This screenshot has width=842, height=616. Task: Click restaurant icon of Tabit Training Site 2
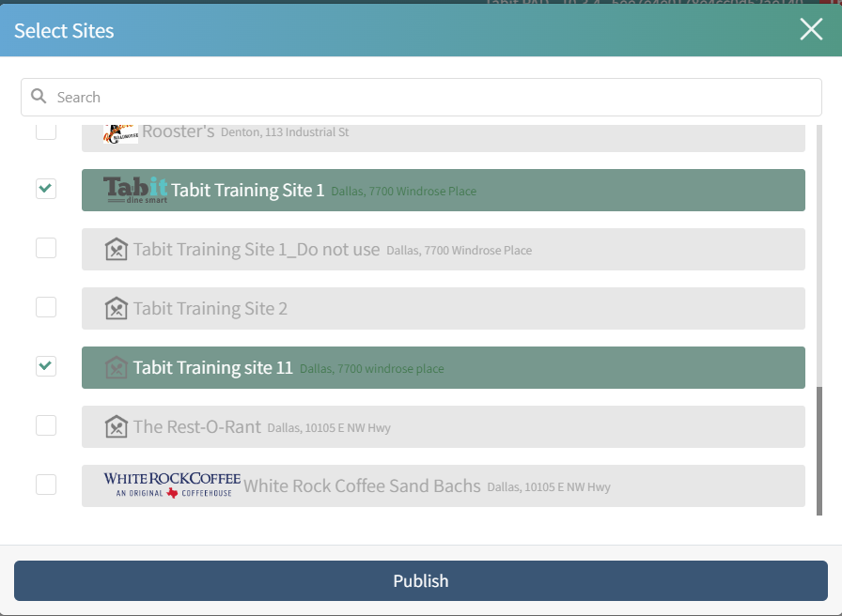[x=116, y=309]
